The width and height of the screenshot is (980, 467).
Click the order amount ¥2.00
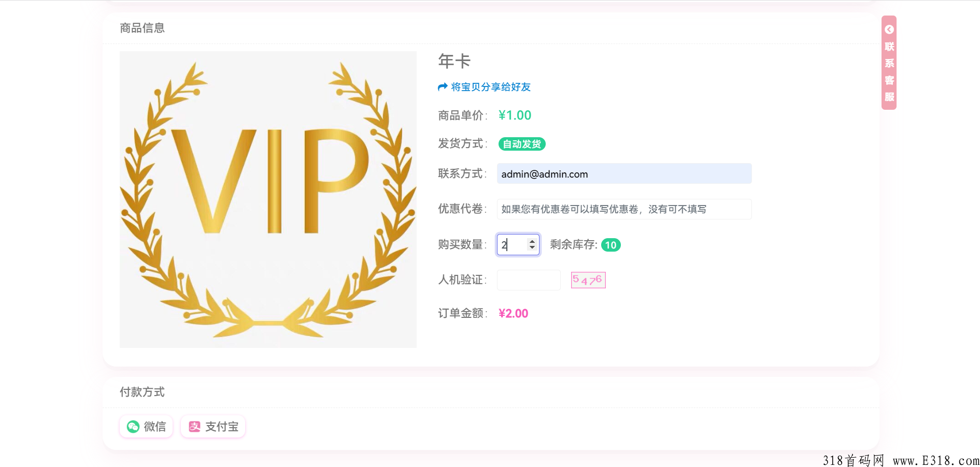(x=513, y=313)
